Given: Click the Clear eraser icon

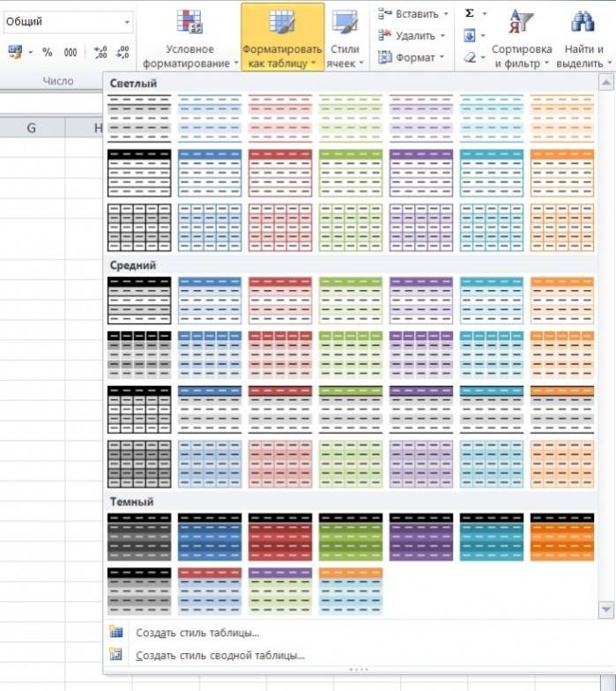Looking at the screenshot, I should [x=470, y=57].
